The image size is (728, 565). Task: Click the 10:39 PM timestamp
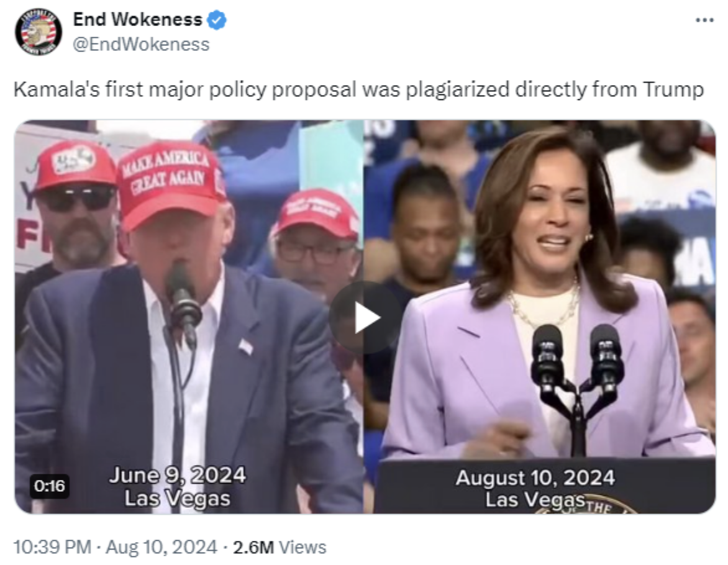click(52, 547)
